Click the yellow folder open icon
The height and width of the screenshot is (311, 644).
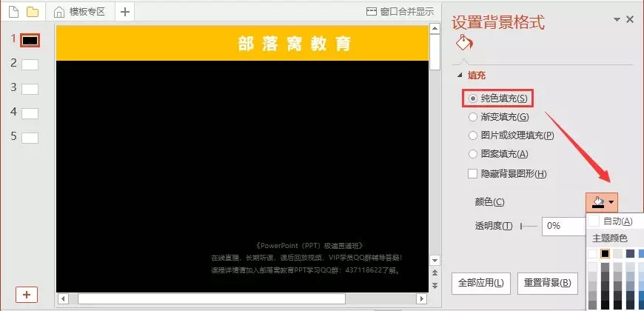pyautogui.click(x=33, y=12)
